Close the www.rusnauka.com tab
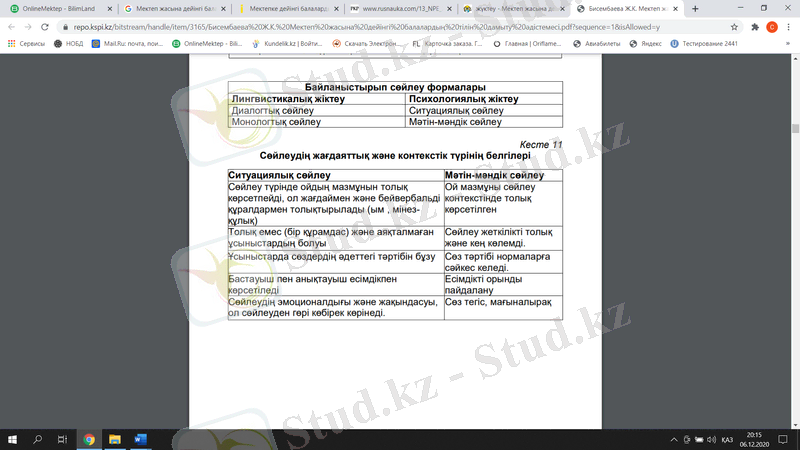 (449, 9)
